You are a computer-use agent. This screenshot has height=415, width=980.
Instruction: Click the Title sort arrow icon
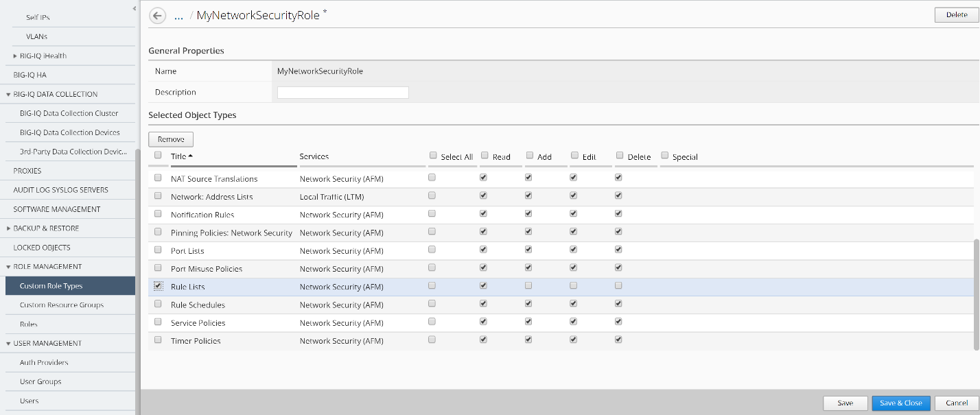(x=191, y=156)
